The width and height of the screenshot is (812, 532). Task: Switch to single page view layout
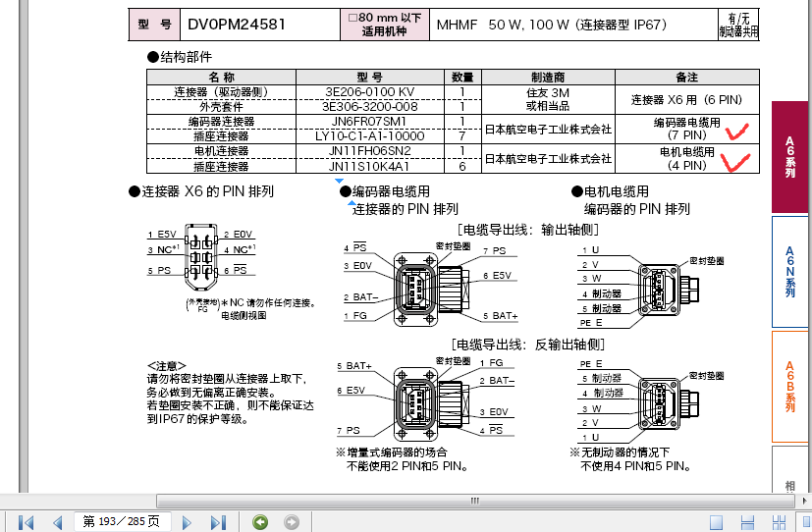717,521
